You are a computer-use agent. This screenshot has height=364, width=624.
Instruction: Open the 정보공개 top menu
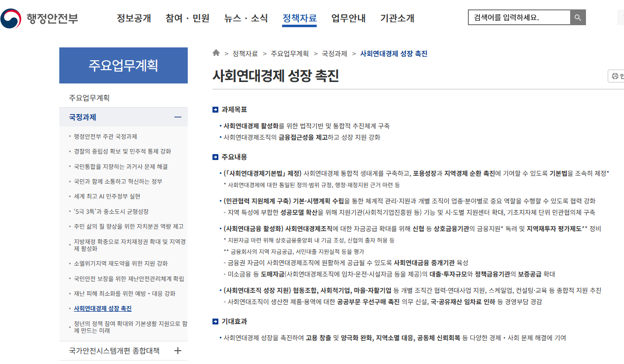click(x=133, y=18)
